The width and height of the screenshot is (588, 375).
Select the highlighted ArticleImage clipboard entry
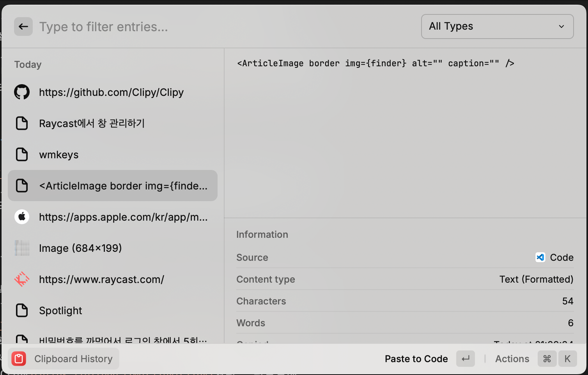click(x=113, y=186)
